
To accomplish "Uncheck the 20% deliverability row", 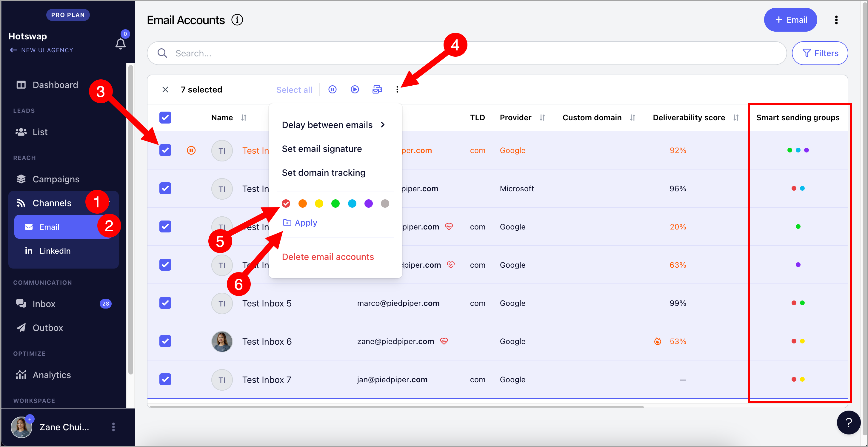I will point(165,227).
